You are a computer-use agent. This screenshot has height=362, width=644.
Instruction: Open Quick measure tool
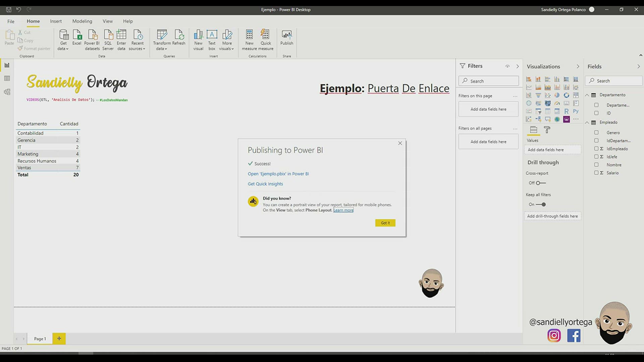click(x=266, y=40)
